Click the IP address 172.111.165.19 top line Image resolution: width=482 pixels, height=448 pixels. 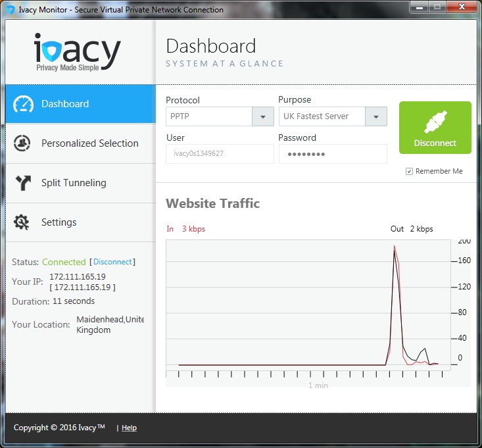tap(78, 277)
